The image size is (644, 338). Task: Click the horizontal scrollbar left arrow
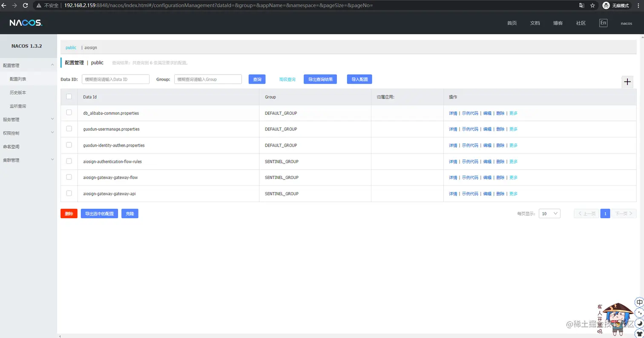click(x=59, y=336)
